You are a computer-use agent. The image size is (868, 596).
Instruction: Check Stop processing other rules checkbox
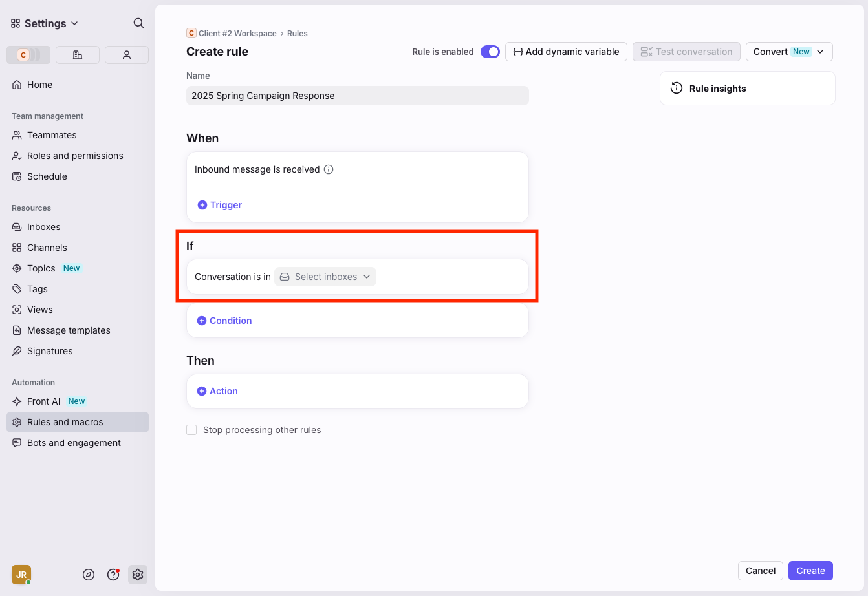[191, 430]
